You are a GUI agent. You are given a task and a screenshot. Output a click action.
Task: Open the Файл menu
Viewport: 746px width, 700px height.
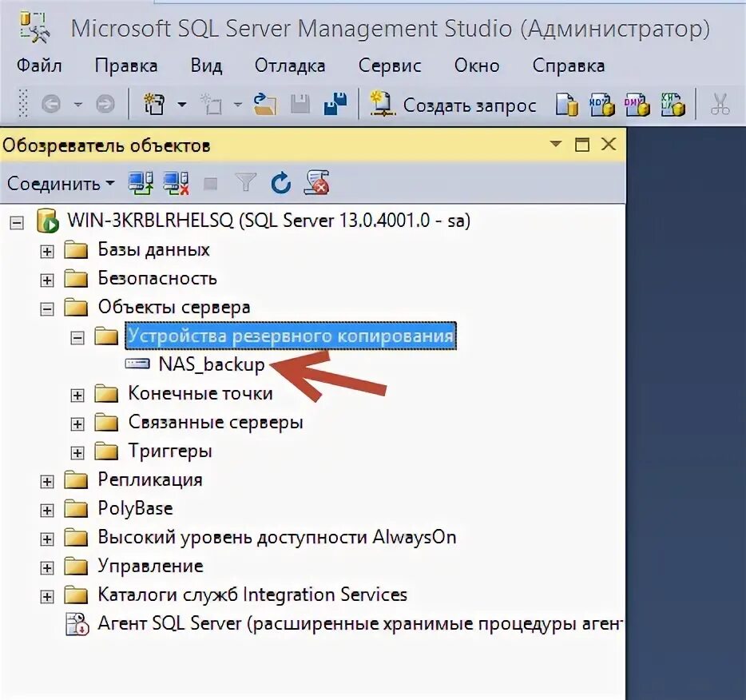coord(39,66)
